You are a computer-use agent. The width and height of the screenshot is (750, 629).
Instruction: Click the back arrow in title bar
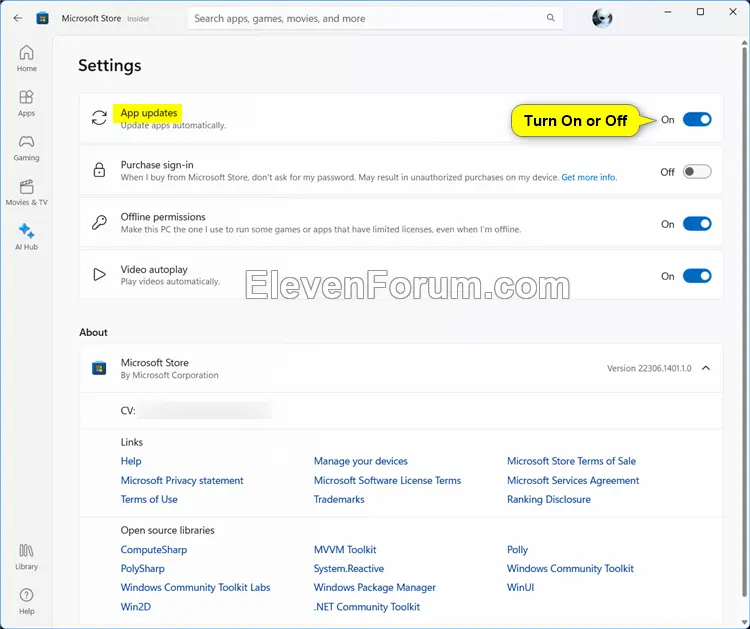coord(17,18)
